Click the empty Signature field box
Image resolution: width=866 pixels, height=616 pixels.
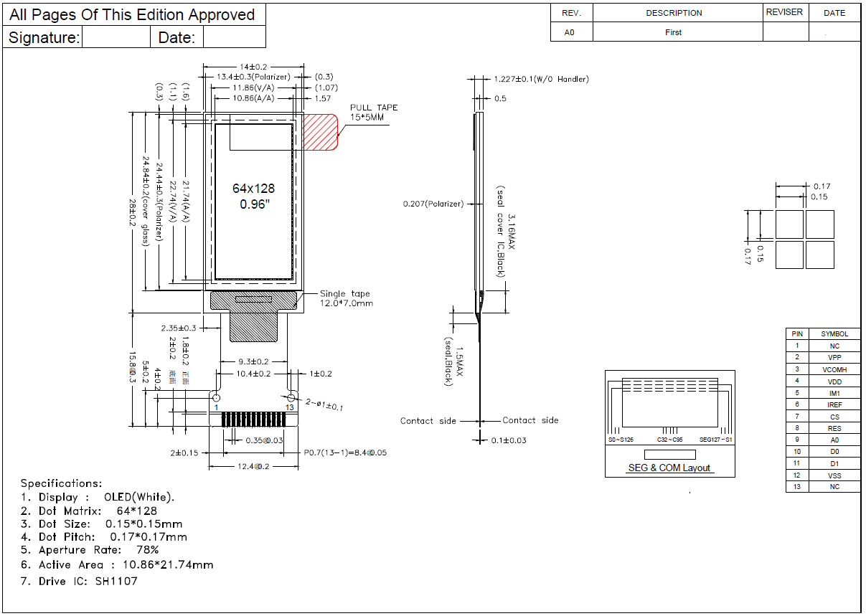point(116,37)
